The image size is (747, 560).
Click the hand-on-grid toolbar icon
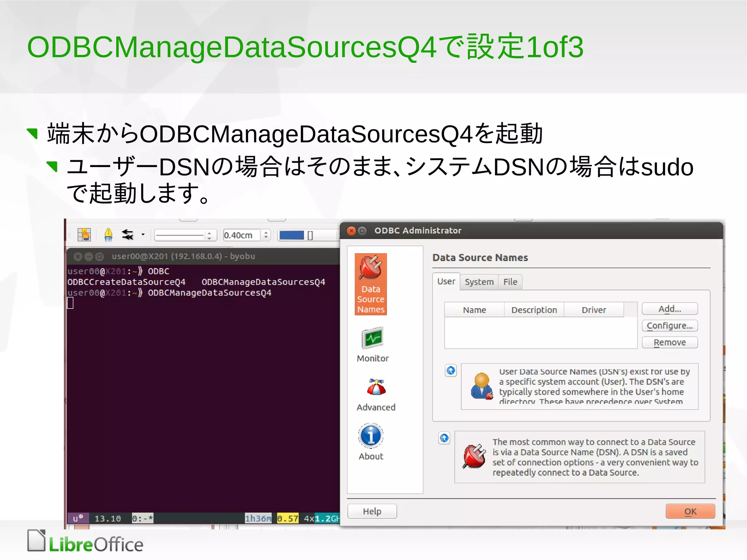coord(84,235)
